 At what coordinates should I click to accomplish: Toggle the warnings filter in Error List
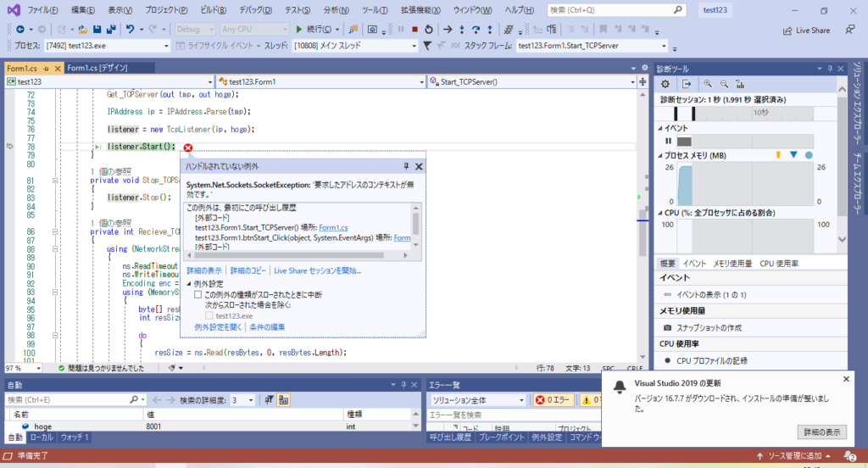pos(589,400)
